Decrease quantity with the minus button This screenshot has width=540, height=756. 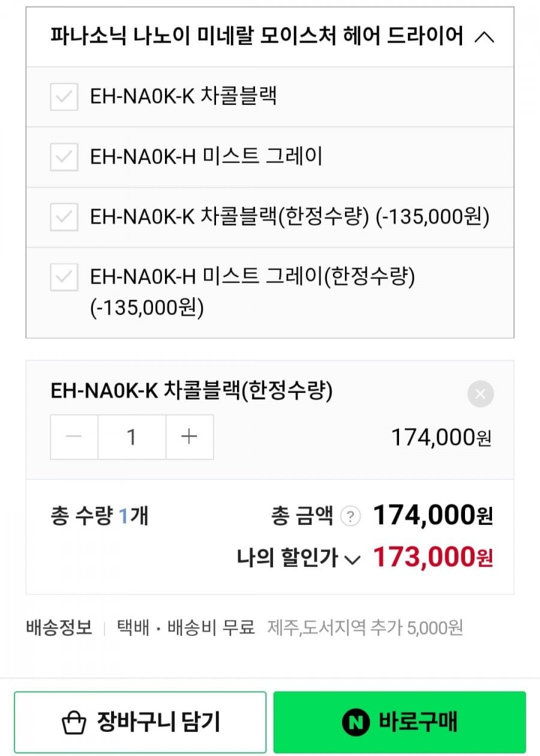pyautogui.click(x=74, y=437)
